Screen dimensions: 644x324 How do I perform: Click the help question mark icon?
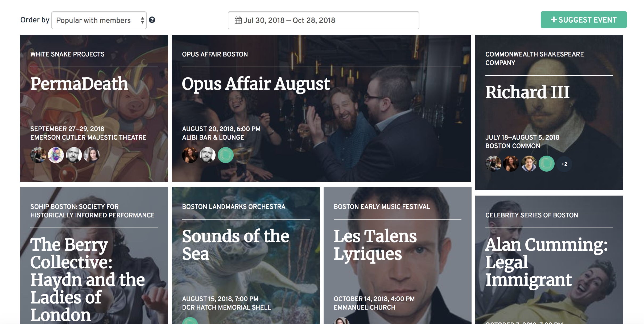click(152, 20)
